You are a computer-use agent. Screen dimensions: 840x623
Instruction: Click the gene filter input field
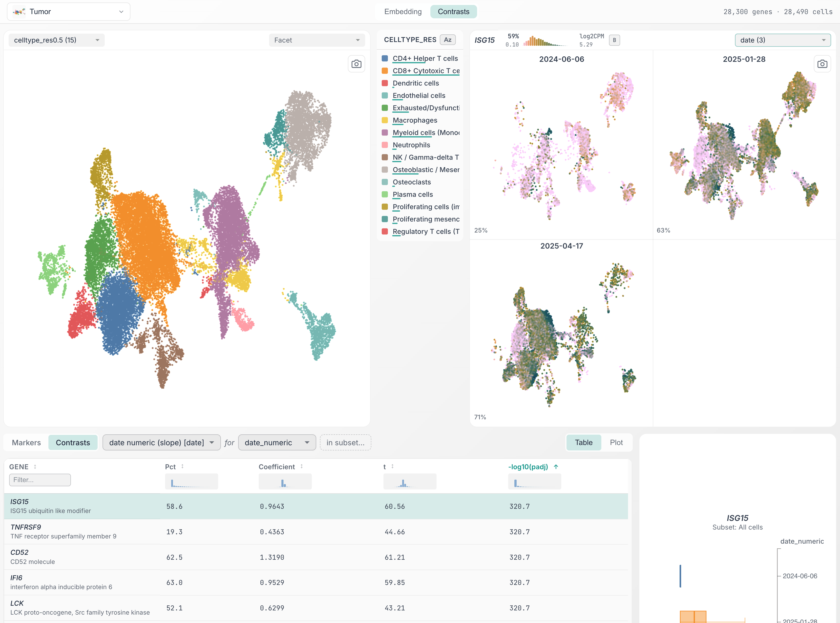click(x=40, y=480)
